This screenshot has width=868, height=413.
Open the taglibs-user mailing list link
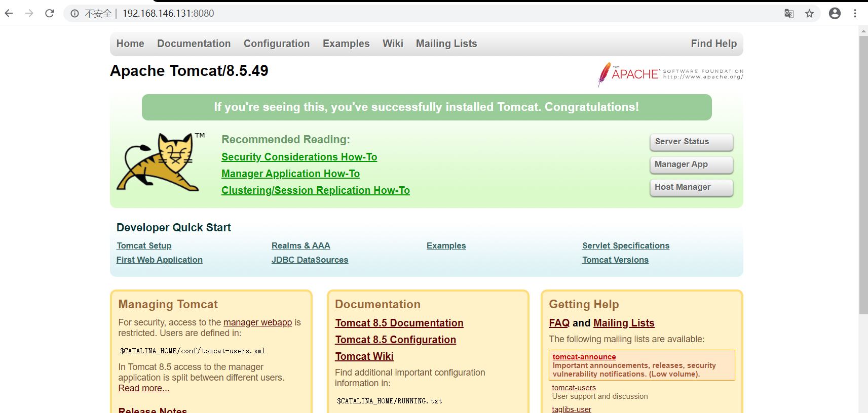(x=571, y=409)
